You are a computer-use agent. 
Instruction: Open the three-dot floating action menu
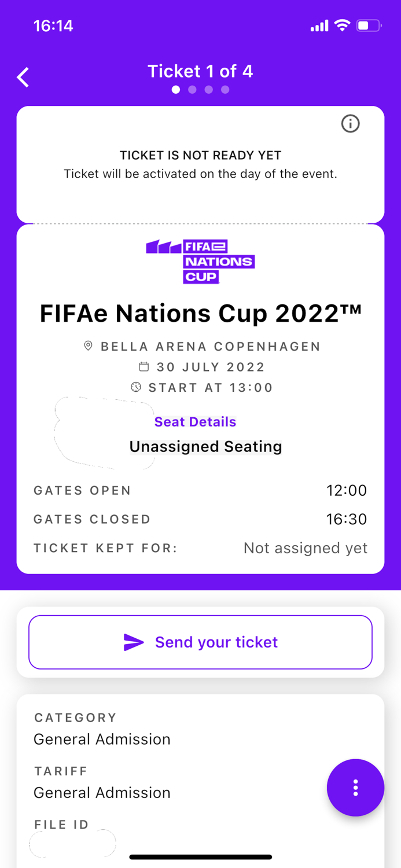(355, 788)
